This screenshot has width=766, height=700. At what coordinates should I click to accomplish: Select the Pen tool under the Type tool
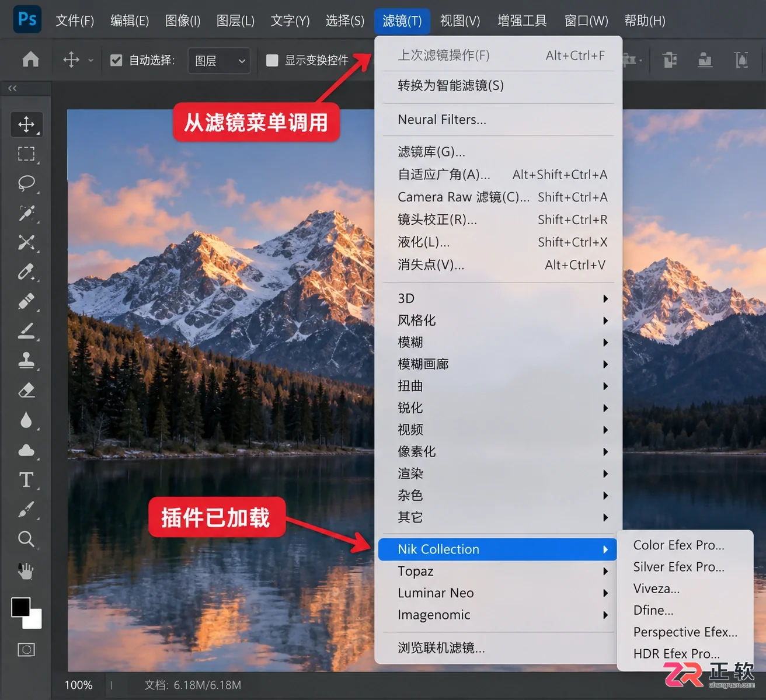pos(26,510)
